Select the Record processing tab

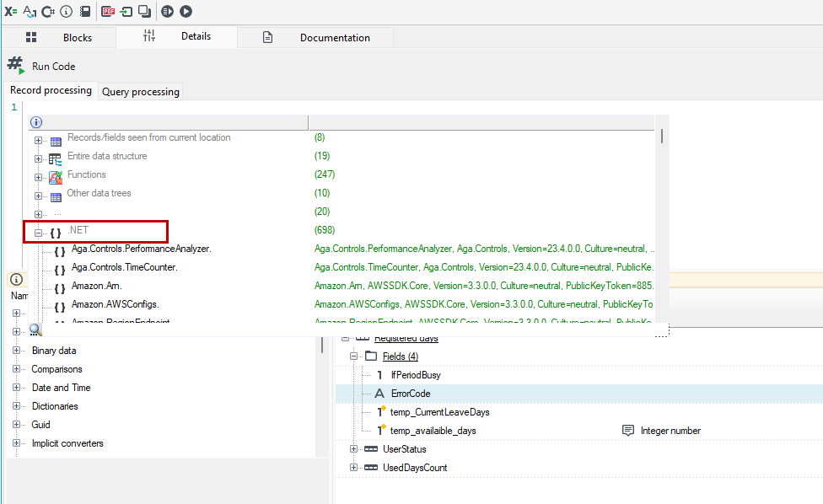(x=51, y=90)
